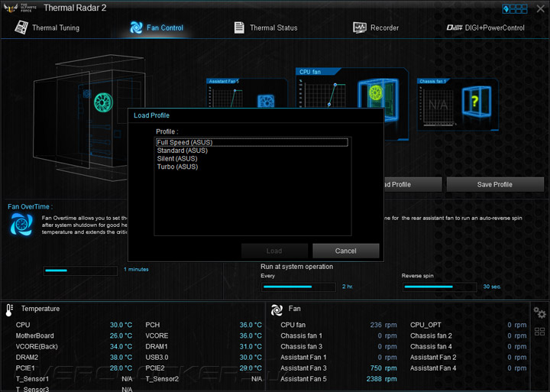Viewport: 550px width, 392px height.
Task: Click the Fan panel fan icon
Action: (277, 309)
